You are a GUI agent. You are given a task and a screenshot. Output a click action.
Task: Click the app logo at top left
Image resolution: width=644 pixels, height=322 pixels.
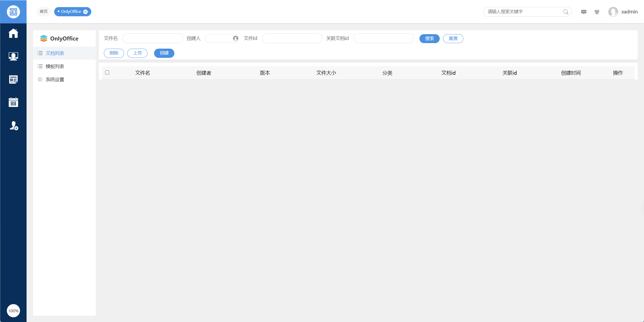tap(13, 12)
